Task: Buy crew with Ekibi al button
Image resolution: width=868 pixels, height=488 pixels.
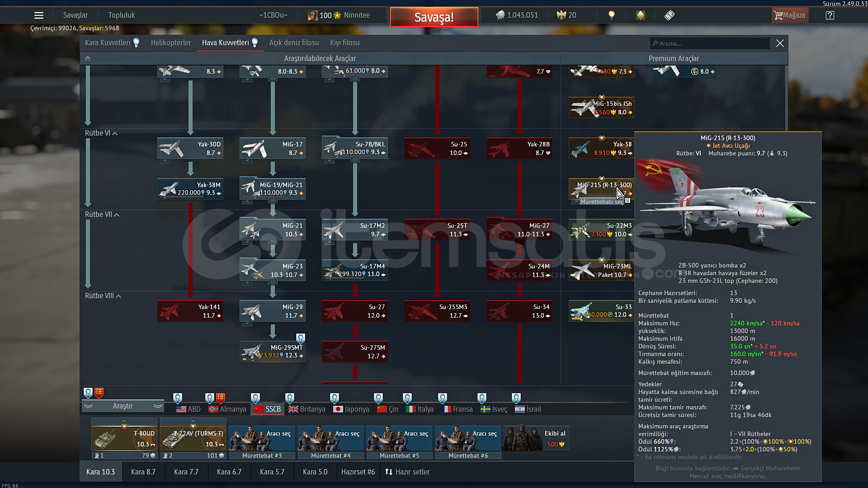Action: 536,438
